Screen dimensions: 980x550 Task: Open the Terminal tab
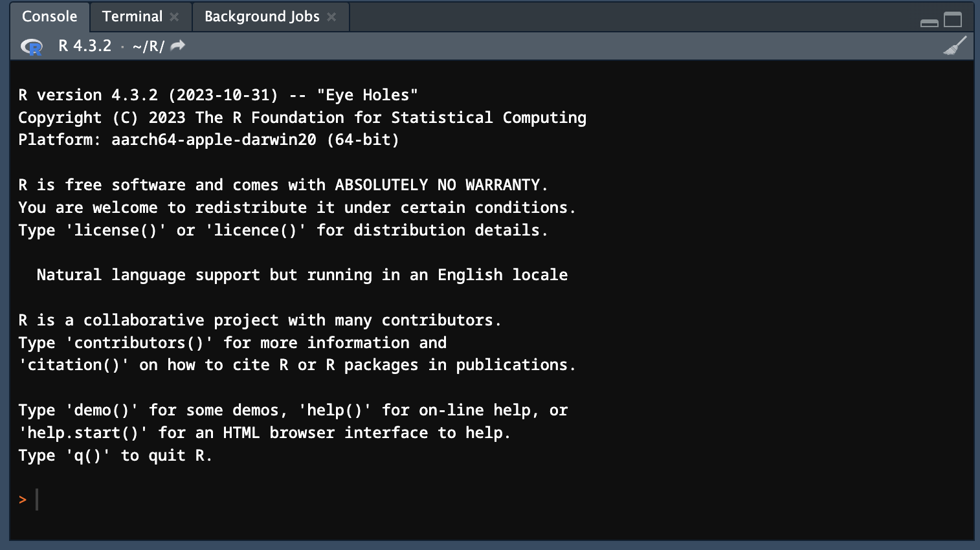coord(132,17)
